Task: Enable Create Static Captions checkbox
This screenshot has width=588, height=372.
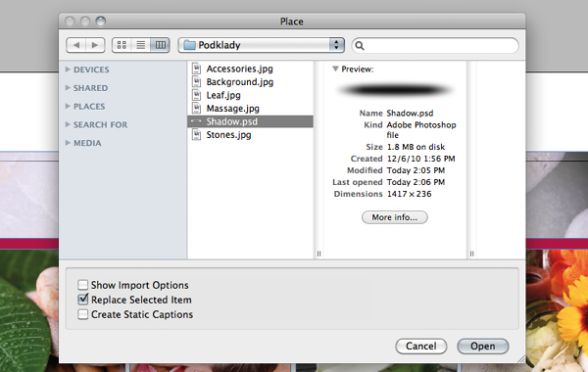Action: (82, 314)
